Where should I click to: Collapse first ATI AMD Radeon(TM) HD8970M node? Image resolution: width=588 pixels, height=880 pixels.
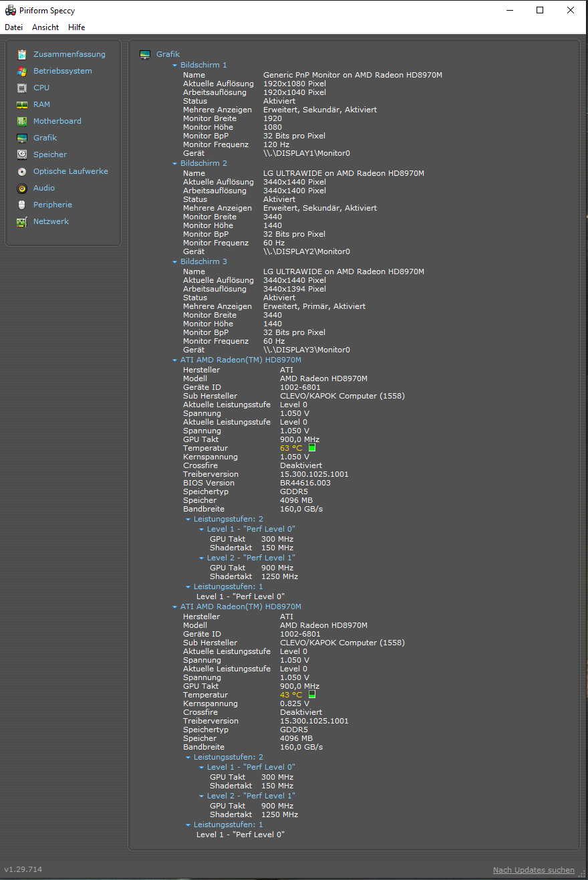coord(175,360)
